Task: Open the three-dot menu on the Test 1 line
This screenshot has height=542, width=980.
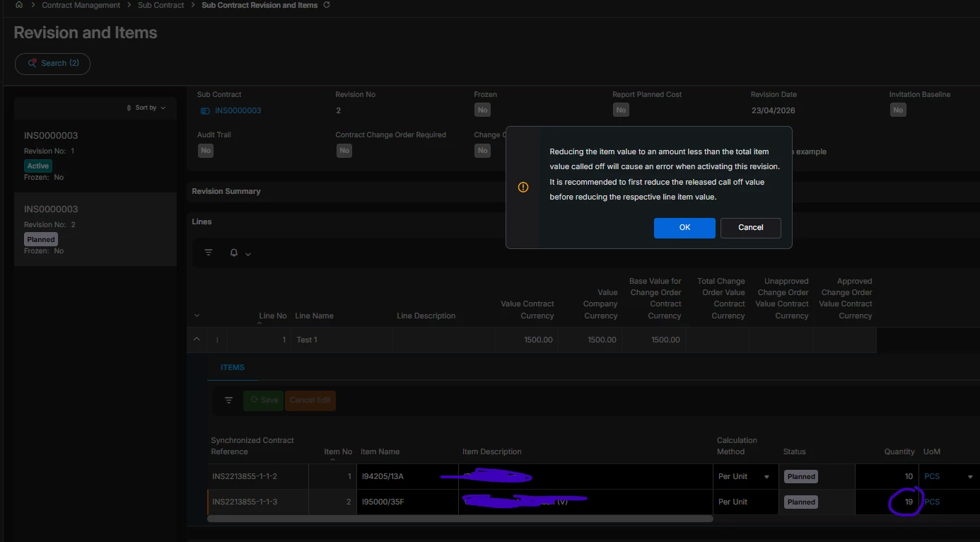Action: tap(217, 340)
